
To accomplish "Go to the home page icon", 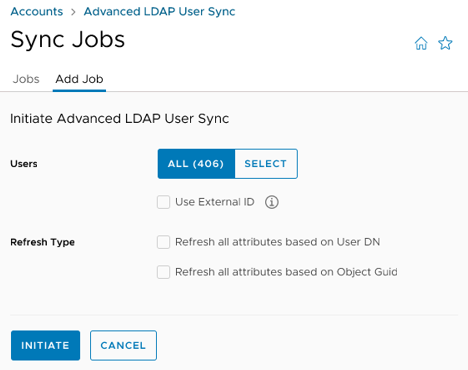I will [x=421, y=43].
